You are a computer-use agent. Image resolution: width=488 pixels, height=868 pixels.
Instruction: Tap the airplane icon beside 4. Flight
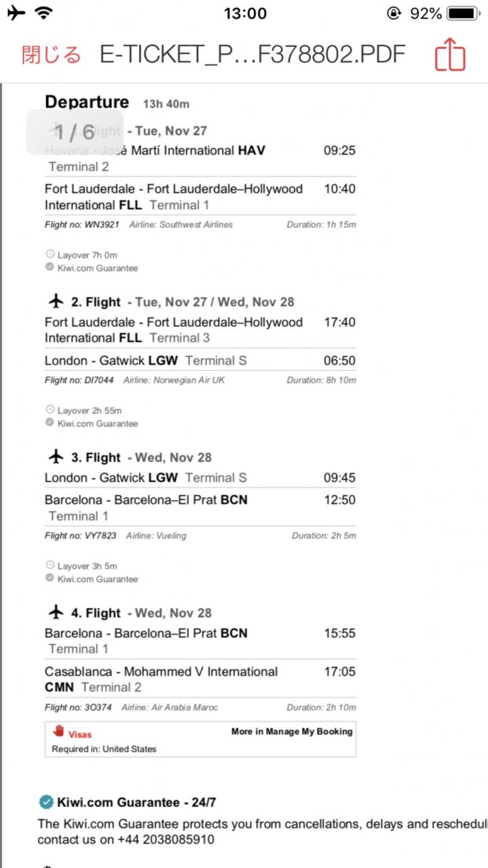pos(56,612)
